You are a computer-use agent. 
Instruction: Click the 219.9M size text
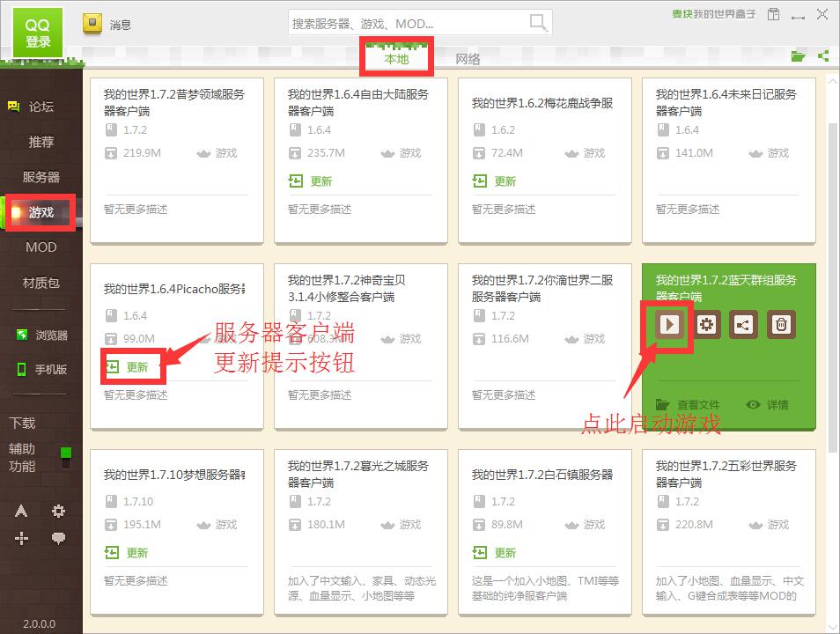click(x=142, y=152)
